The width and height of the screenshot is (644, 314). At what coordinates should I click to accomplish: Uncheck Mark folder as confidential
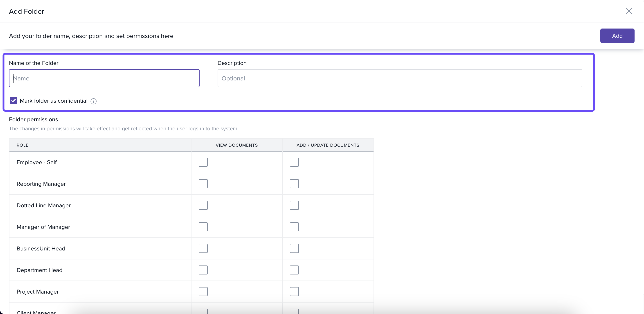pyautogui.click(x=14, y=101)
